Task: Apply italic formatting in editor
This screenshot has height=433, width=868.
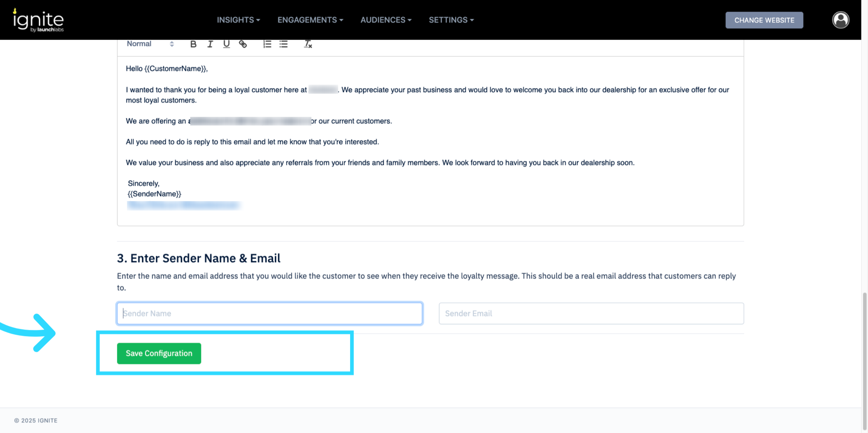Action: (210, 44)
